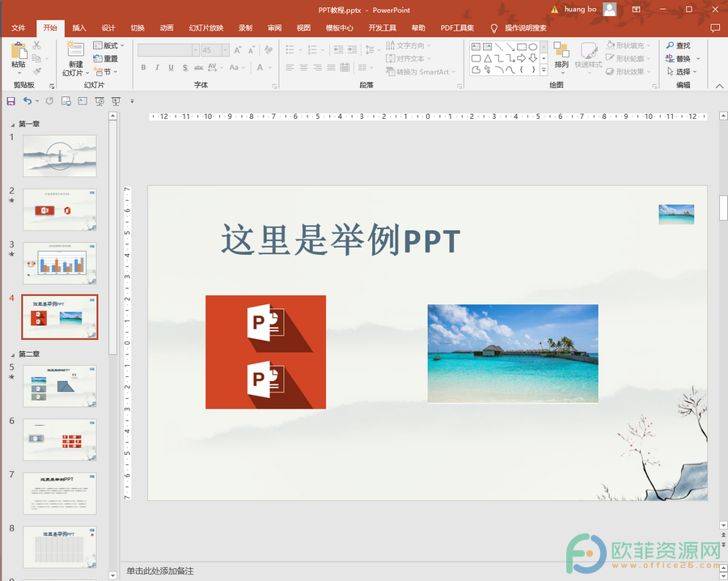Click the Increase Indent icon
This screenshot has height=581, width=728.
(353, 49)
